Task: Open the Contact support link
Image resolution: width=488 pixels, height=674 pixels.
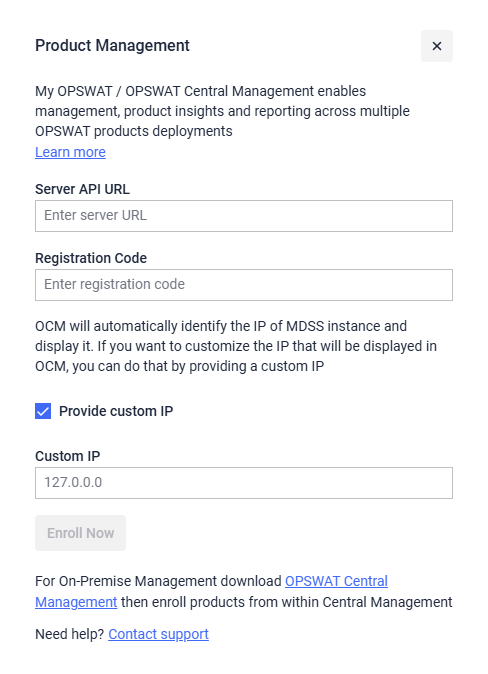Action: tap(159, 634)
